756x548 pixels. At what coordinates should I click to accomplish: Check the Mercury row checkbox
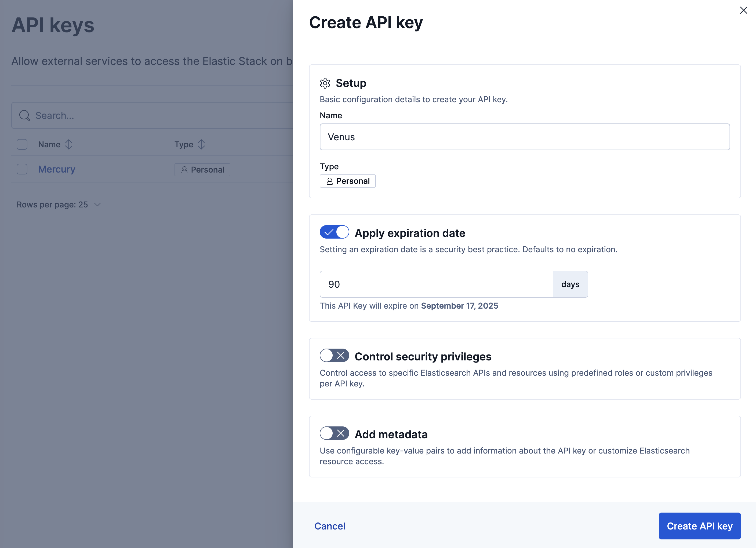22,169
